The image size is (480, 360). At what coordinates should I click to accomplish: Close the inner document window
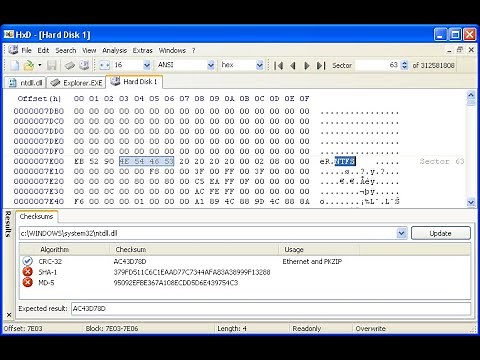(471, 50)
